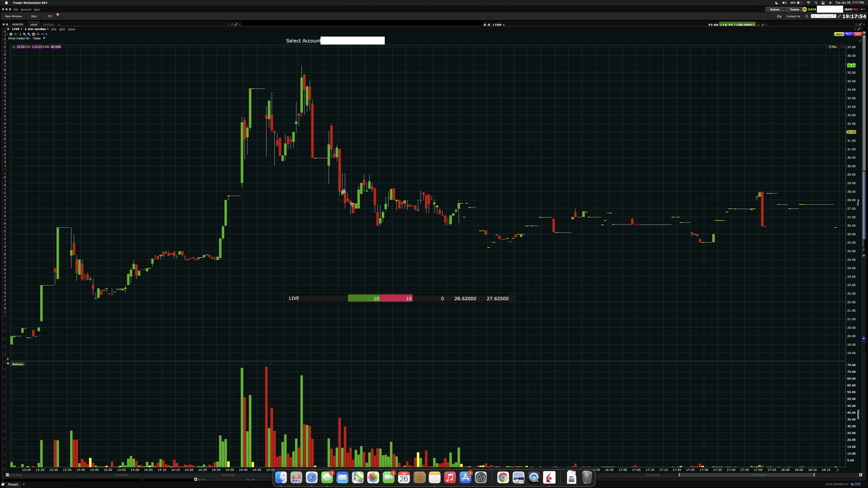Click the arrow pointer chart tool

[20, 34]
